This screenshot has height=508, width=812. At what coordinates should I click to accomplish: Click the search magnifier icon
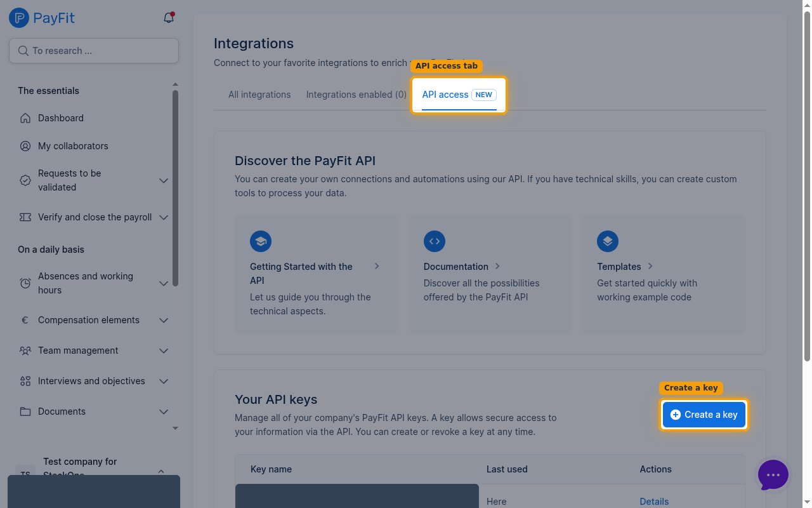coord(23,51)
